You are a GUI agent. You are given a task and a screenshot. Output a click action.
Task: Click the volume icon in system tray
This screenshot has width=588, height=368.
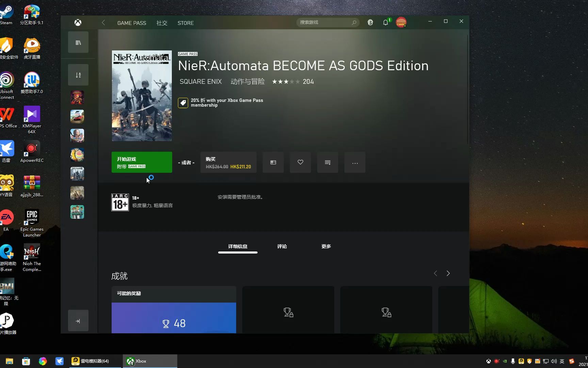coord(554,361)
